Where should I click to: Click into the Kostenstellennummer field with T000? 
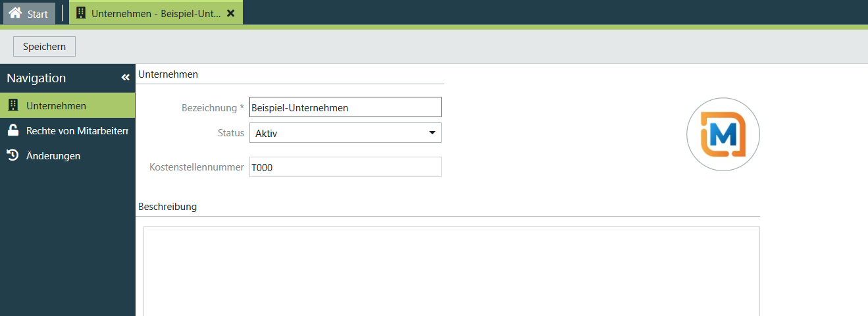345,167
